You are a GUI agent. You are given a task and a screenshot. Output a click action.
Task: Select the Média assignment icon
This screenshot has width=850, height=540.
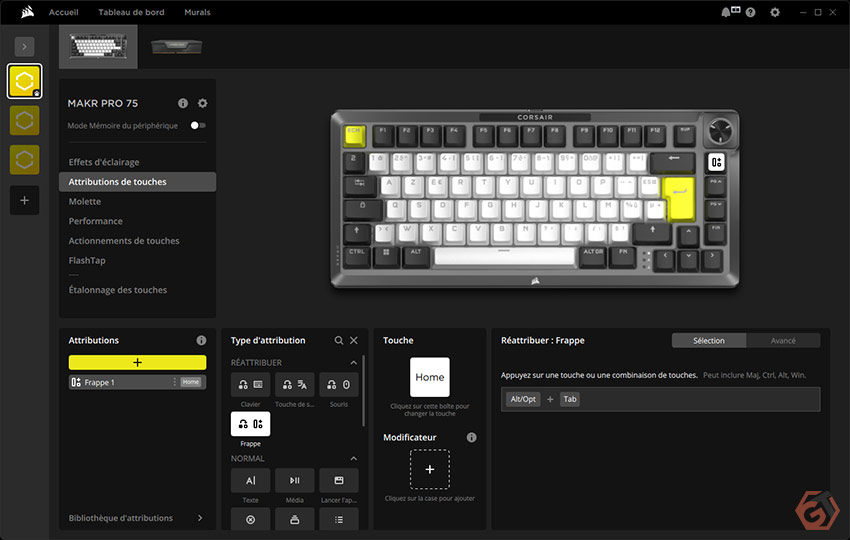(294, 481)
